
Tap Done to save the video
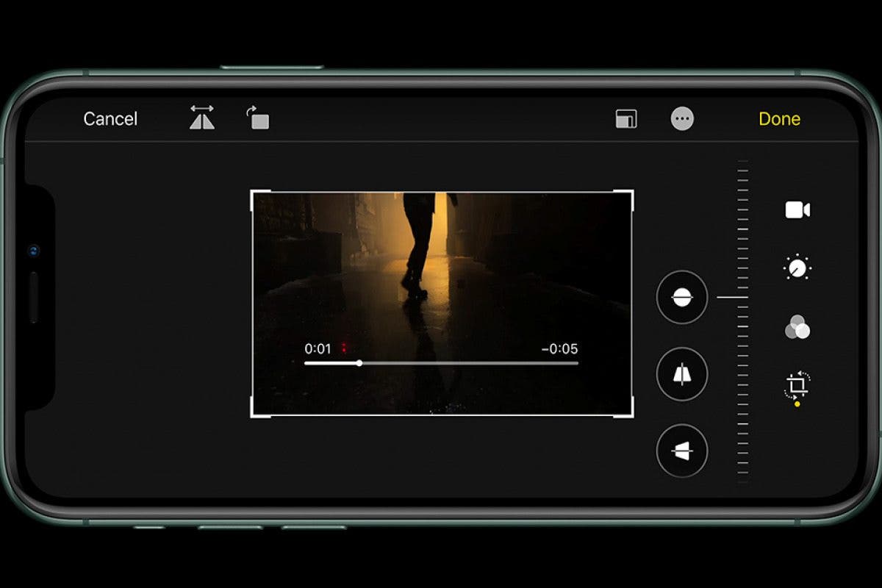tap(780, 118)
